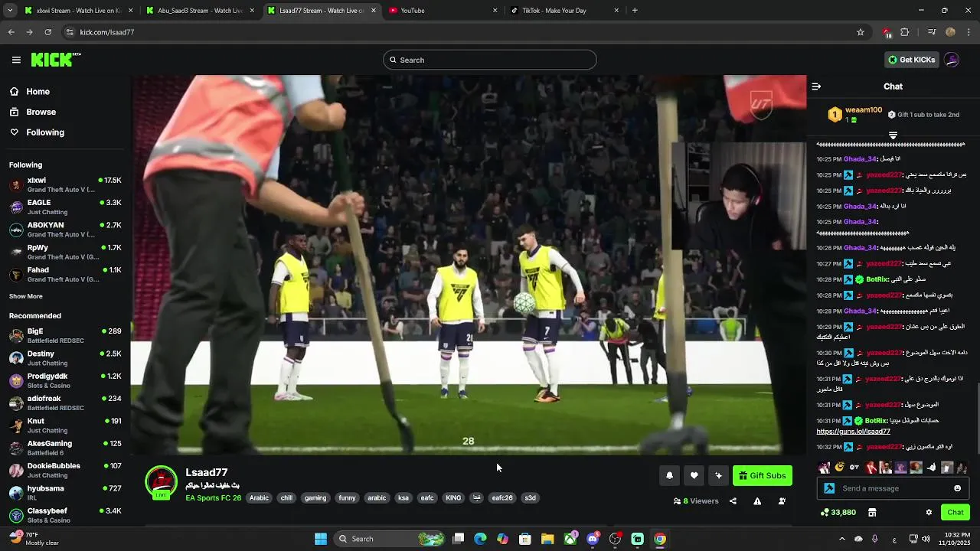Click the Send a message input
The image size is (980, 551).
pyautogui.click(x=892, y=488)
